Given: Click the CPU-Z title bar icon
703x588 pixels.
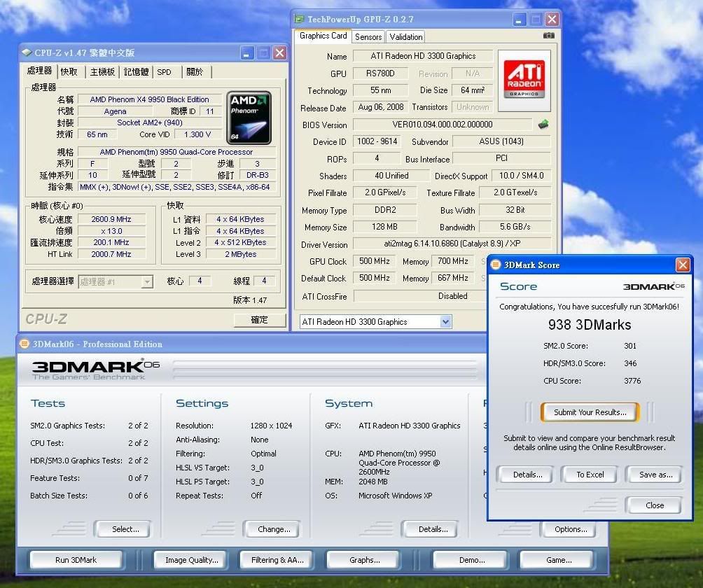Looking at the screenshot, I should [27, 53].
